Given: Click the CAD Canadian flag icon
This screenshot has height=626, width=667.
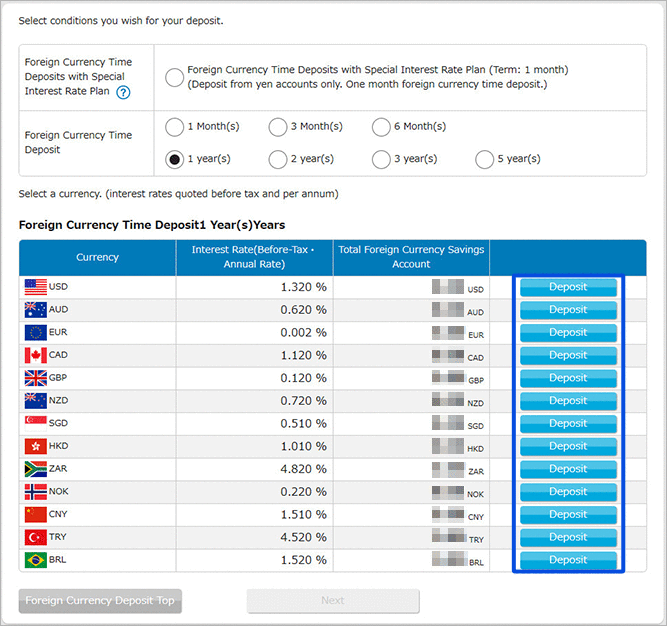Looking at the screenshot, I should [x=35, y=355].
